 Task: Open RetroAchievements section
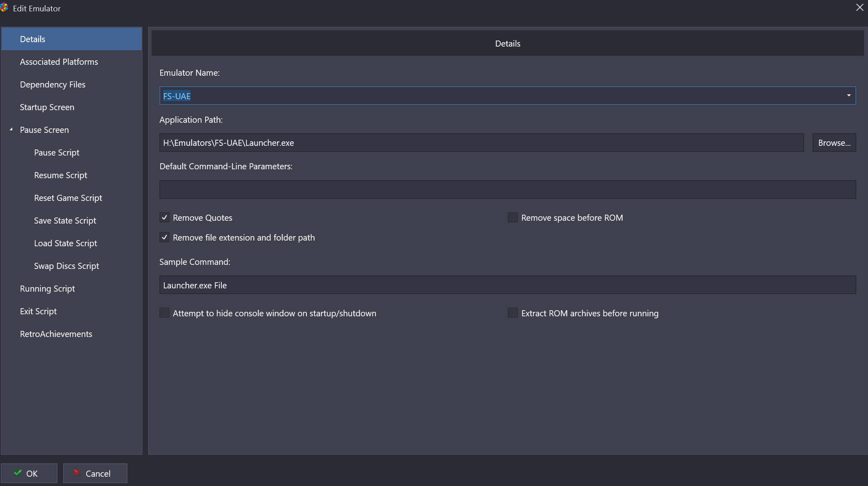pos(56,334)
